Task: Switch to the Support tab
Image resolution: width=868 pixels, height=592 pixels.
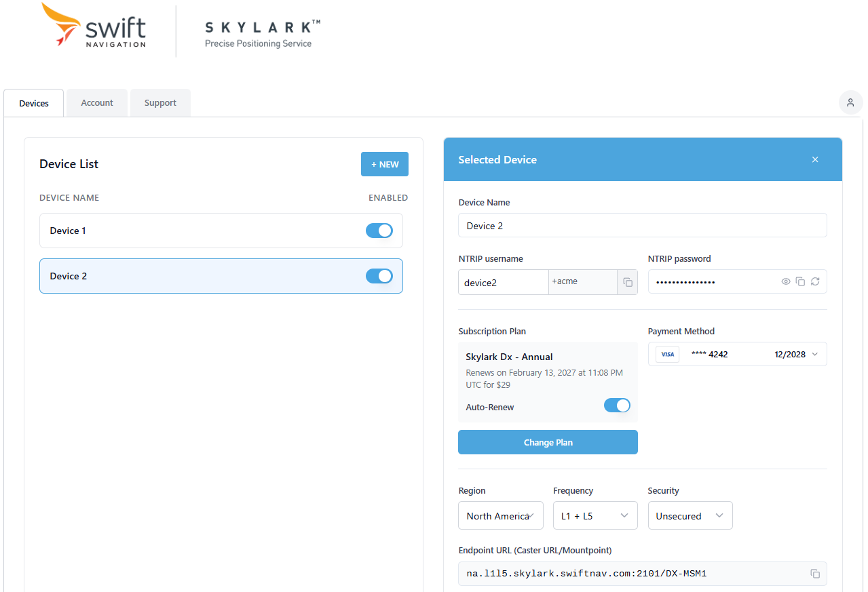Action: click(x=160, y=102)
